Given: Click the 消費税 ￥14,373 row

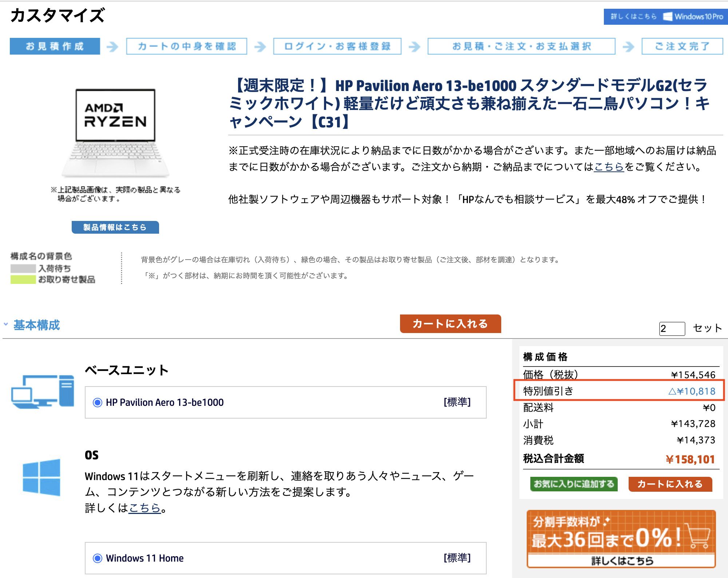Looking at the screenshot, I should [x=619, y=440].
